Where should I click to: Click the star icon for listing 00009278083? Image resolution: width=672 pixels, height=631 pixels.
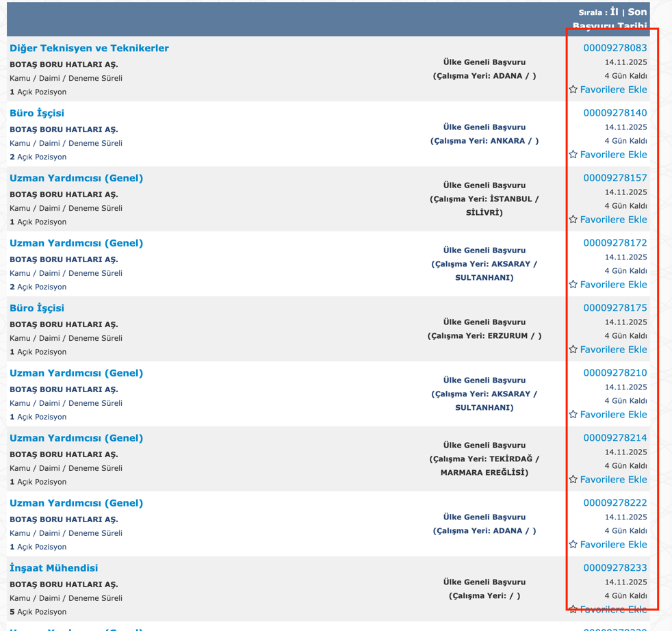point(573,90)
